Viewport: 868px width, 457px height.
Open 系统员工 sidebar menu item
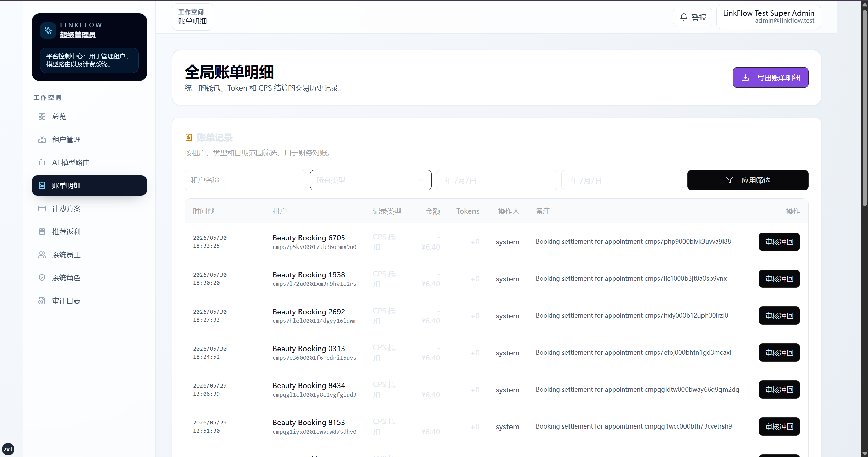(x=89, y=255)
